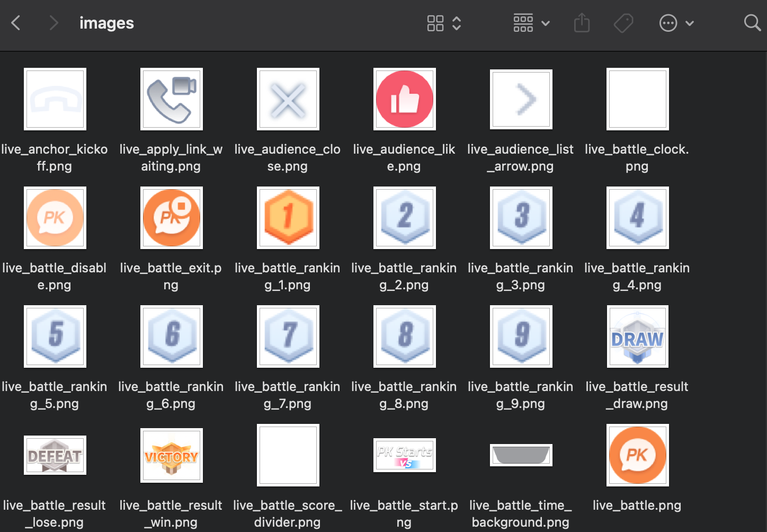This screenshot has width=767, height=532.
Task: Expand the Group By dropdown
Action: point(531,23)
